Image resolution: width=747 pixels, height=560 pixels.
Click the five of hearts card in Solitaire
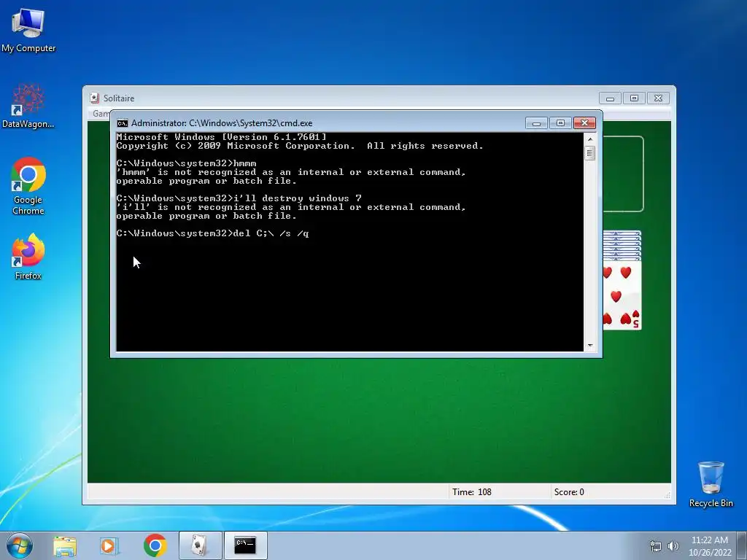(622, 295)
